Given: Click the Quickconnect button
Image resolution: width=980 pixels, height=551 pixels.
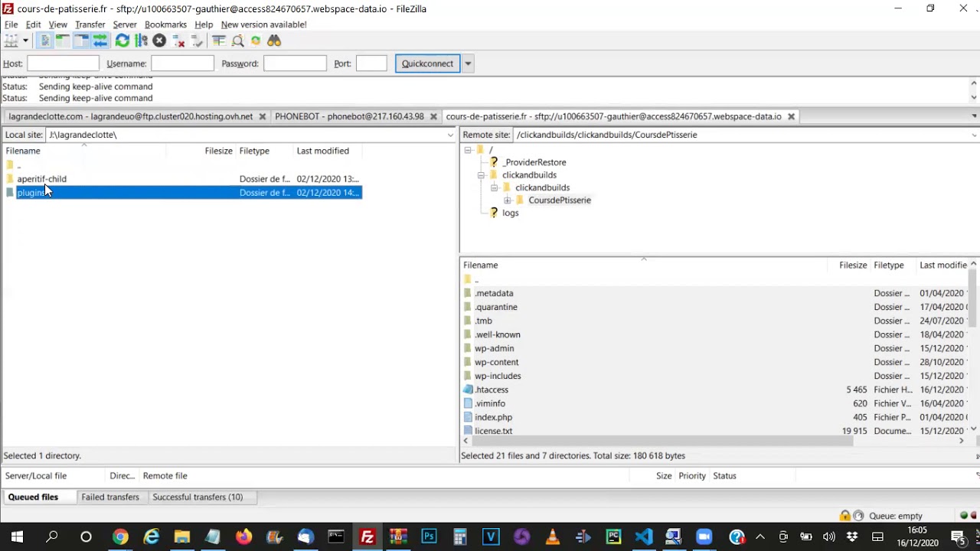Looking at the screenshot, I should (x=427, y=64).
